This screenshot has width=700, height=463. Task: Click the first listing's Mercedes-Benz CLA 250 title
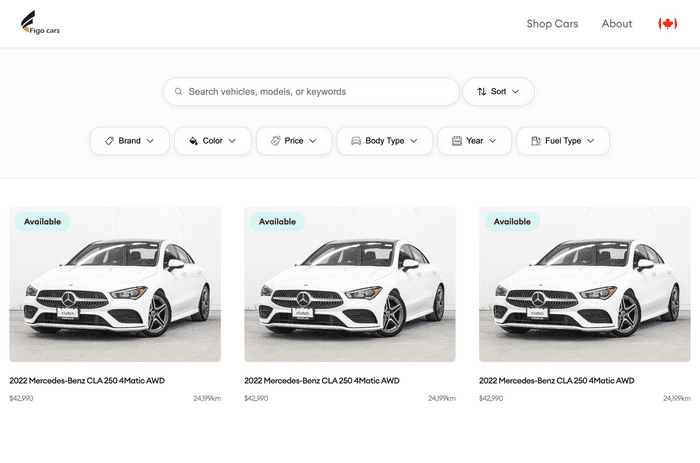point(87,380)
